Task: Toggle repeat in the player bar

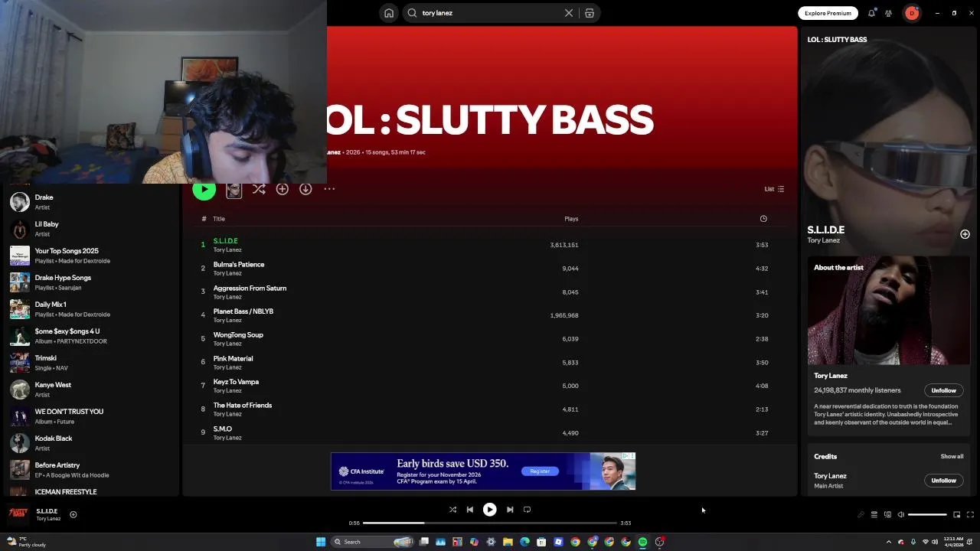Action: tap(527, 510)
